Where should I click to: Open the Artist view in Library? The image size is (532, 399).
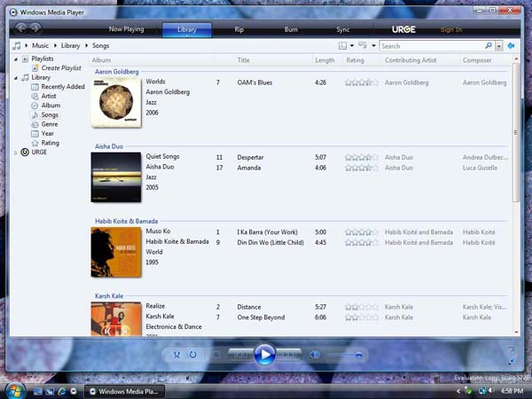click(35, 96)
